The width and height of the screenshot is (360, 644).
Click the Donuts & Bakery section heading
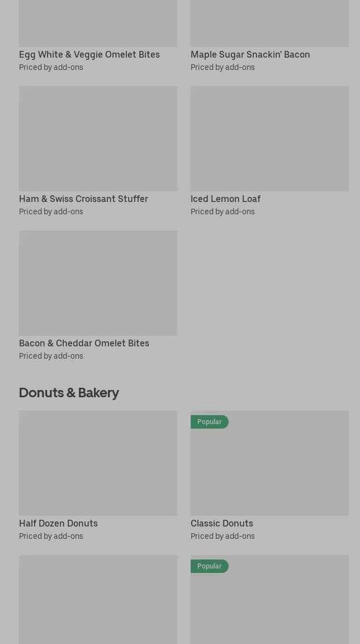coord(69,393)
